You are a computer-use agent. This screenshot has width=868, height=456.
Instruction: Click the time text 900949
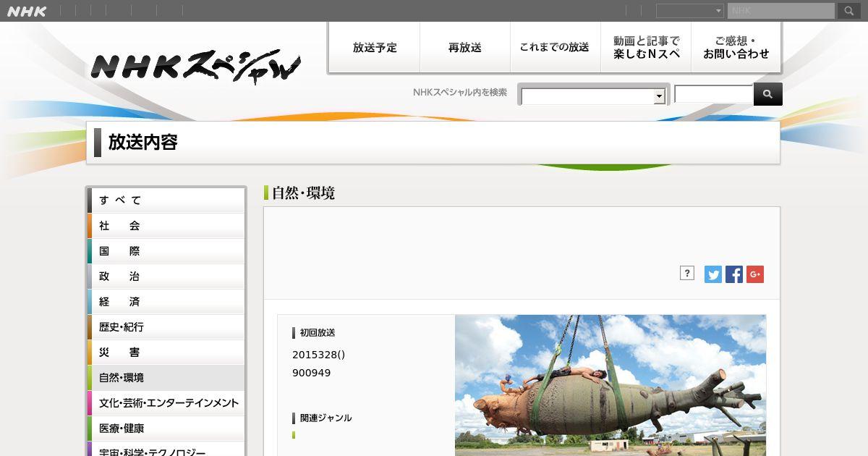311,373
